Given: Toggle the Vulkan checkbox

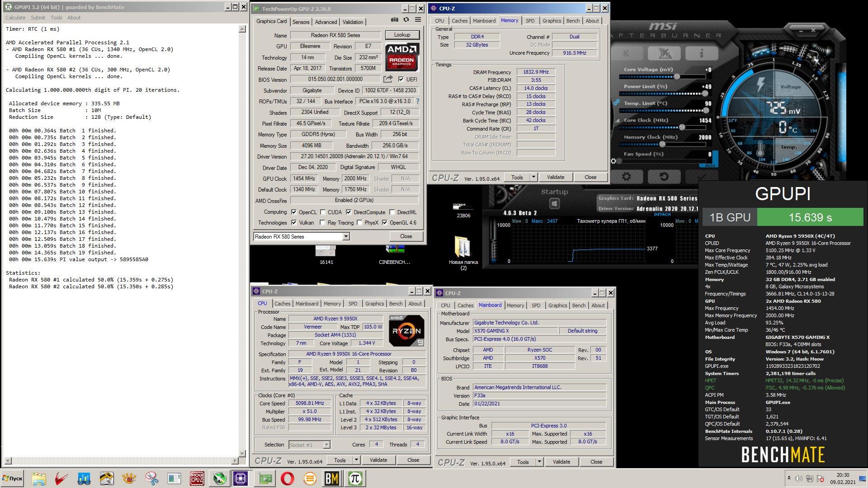Looking at the screenshot, I should pos(294,222).
